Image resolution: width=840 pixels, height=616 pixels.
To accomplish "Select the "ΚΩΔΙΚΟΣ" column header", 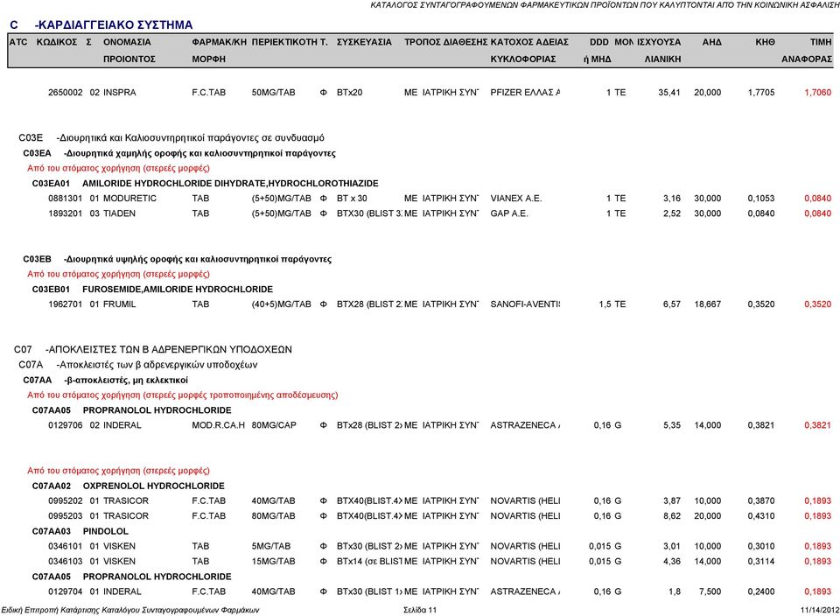I will pyautogui.click(x=57, y=42).
